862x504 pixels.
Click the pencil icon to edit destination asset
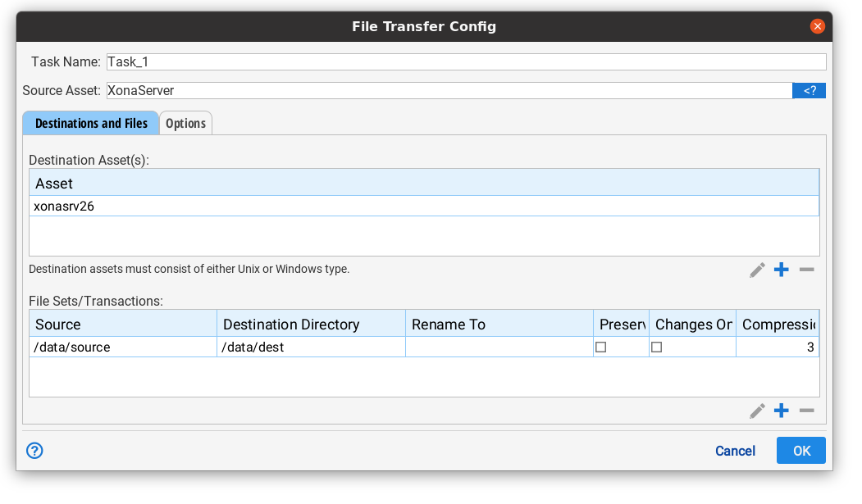[x=756, y=270]
